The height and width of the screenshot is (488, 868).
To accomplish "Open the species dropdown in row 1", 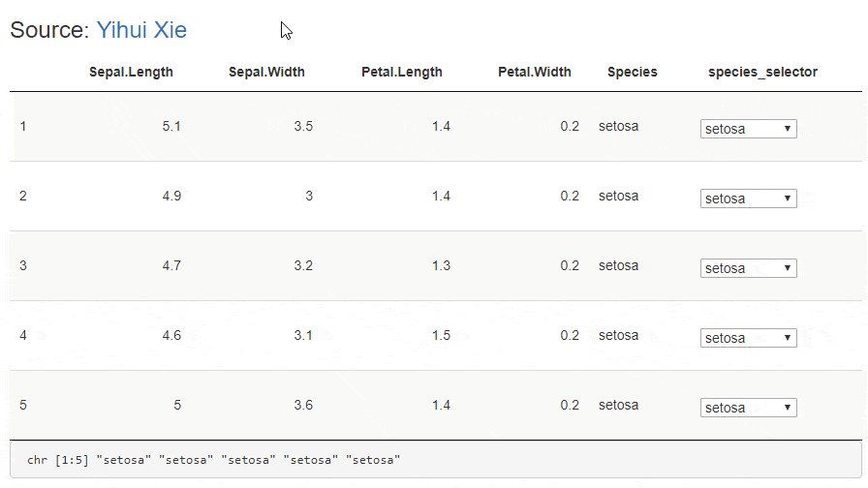I will tap(748, 129).
